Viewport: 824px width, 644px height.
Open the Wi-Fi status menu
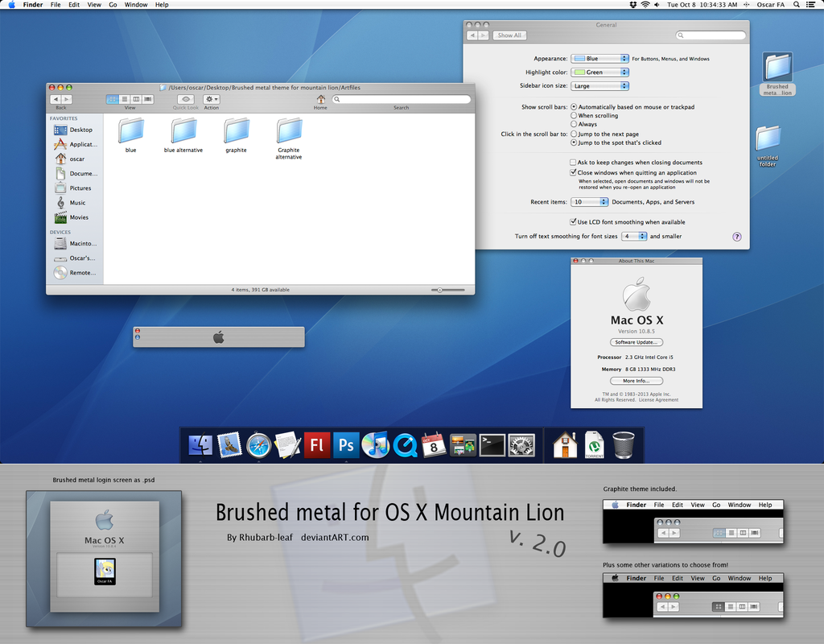(645, 5)
